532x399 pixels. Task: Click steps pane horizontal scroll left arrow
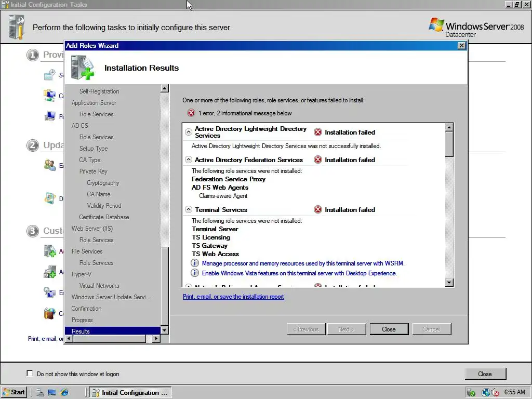click(x=69, y=338)
